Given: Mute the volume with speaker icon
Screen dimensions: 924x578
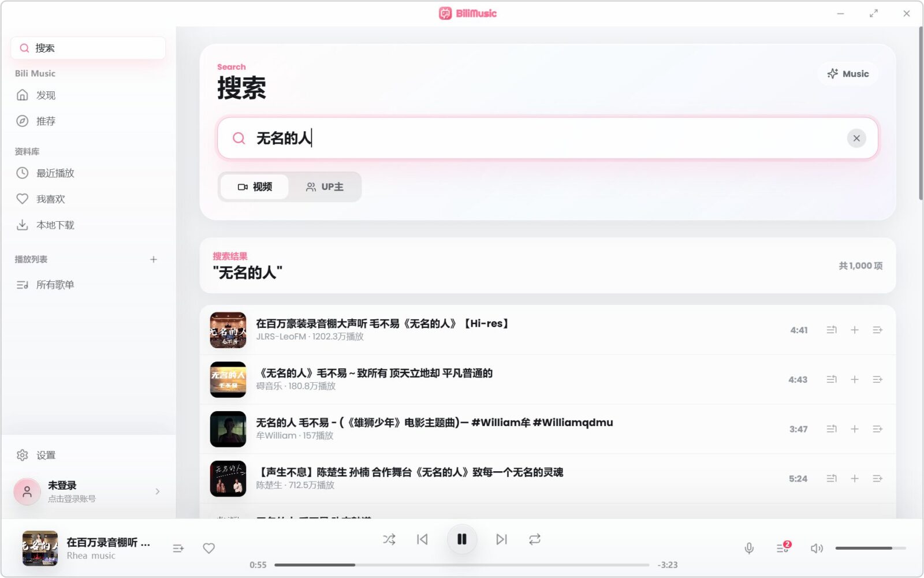Looking at the screenshot, I should coord(817,549).
